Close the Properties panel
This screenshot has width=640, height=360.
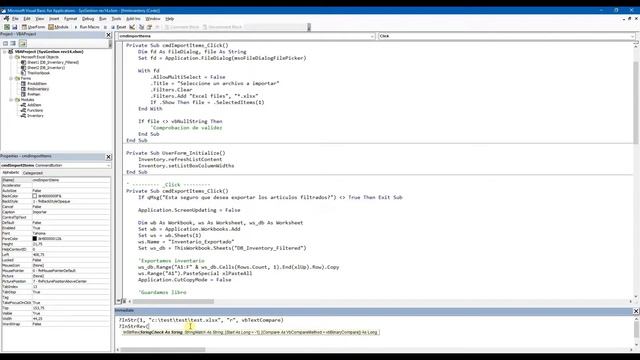[109, 157]
